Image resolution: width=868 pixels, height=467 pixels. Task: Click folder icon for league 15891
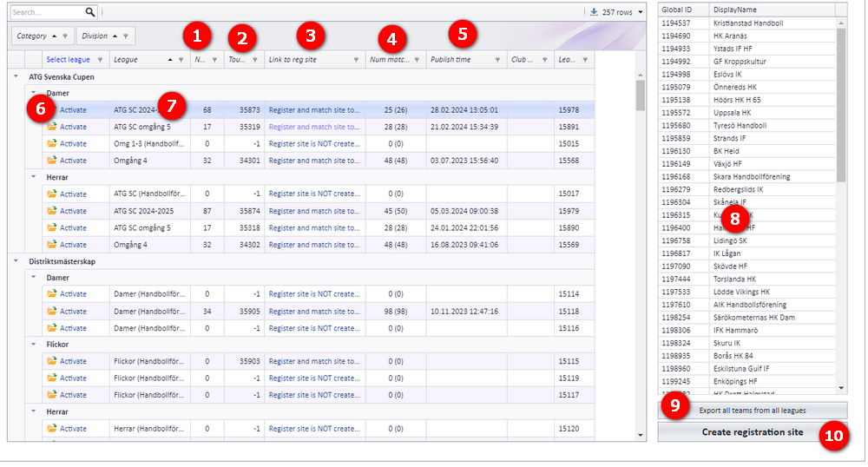(x=52, y=127)
